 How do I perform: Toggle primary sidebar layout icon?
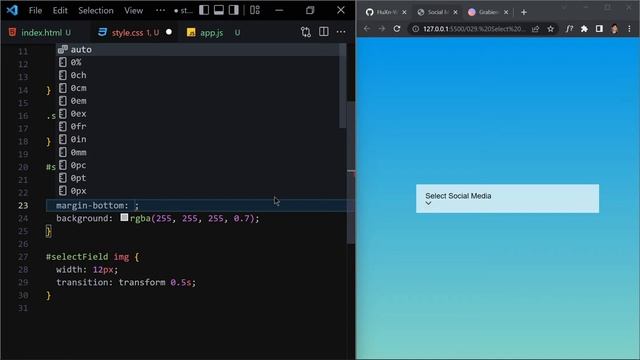point(204,10)
